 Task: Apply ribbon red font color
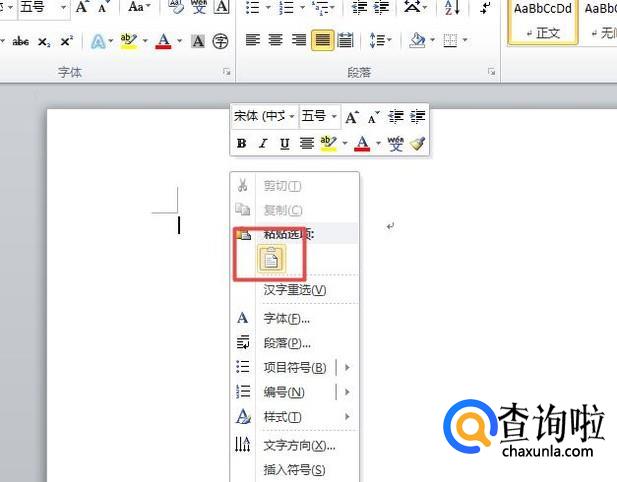pyautogui.click(x=164, y=41)
